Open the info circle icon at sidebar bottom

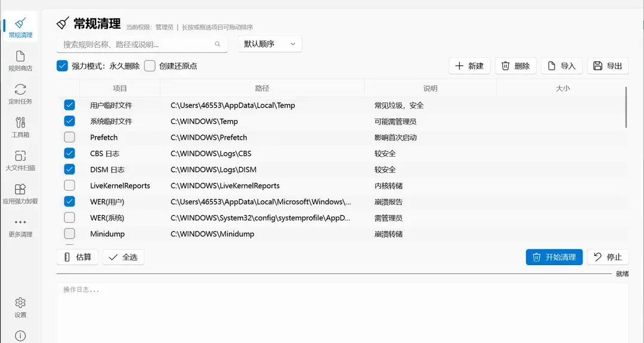[x=20, y=336]
